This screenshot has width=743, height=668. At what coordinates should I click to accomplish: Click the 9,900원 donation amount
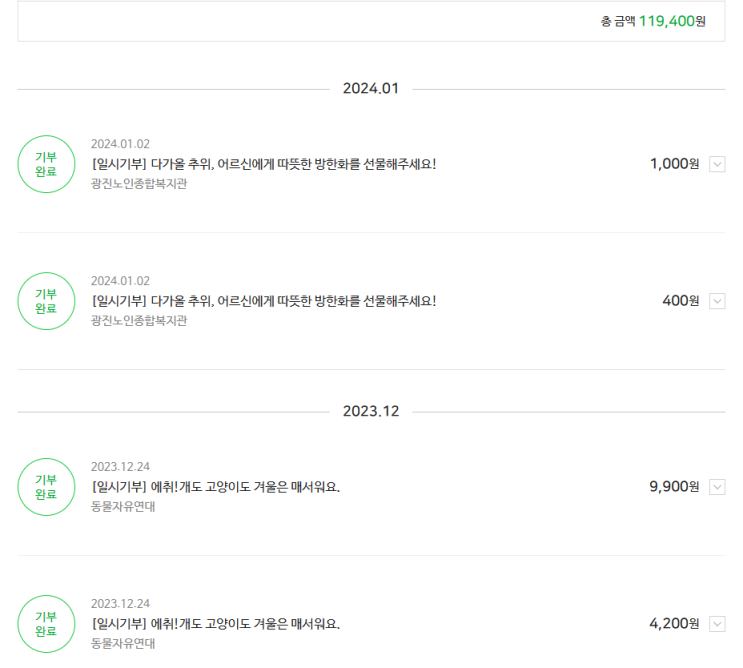(x=674, y=487)
